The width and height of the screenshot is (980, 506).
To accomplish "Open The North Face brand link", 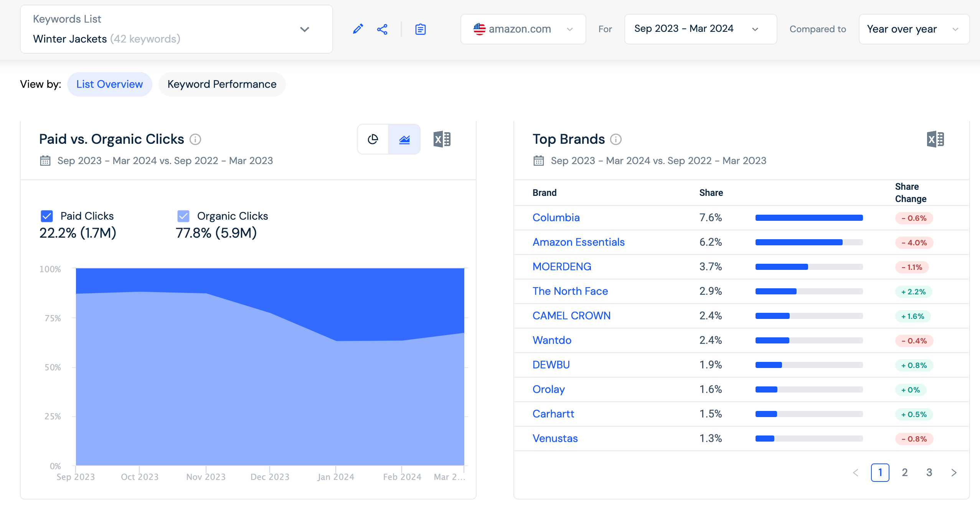I will tap(570, 291).
